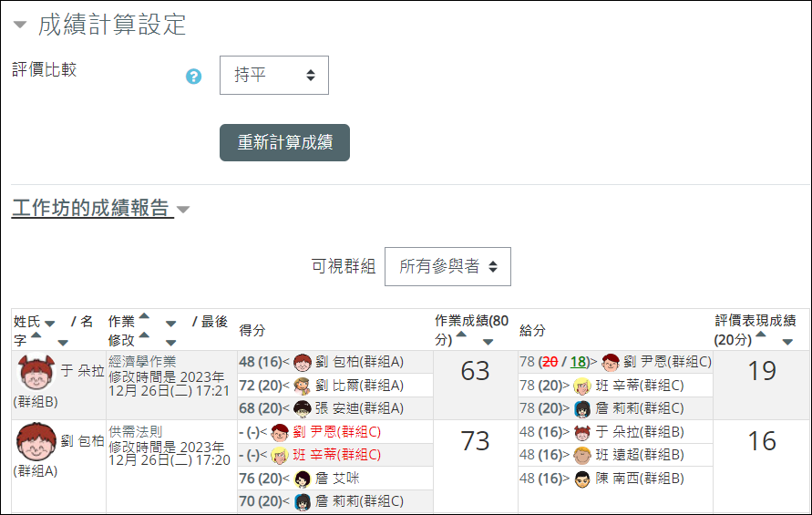812x515 pixels.
Task: Sort by 最後修改 ascending arrow
Action: point(145,335)
